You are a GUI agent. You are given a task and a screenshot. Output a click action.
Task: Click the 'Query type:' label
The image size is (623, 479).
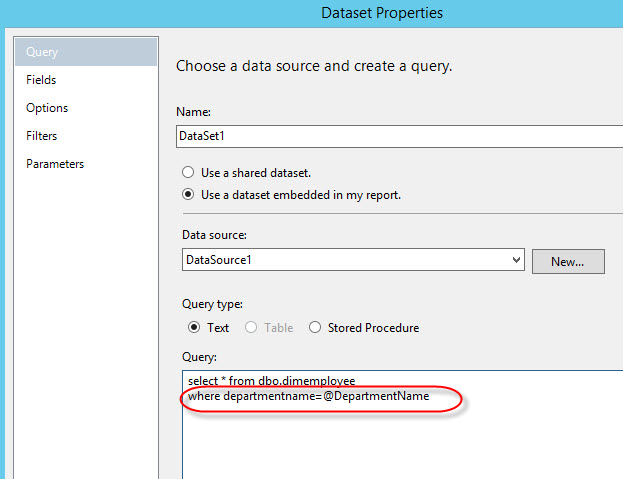tap(211, 304)
